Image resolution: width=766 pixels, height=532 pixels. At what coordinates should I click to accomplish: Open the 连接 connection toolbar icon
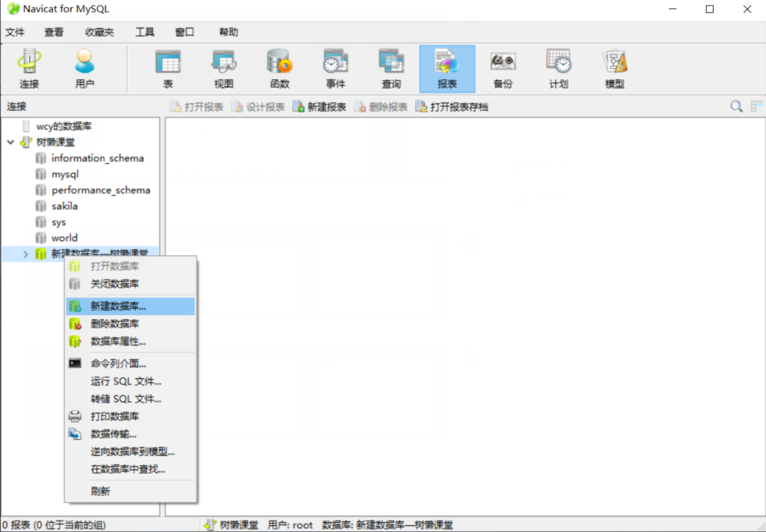29,69
